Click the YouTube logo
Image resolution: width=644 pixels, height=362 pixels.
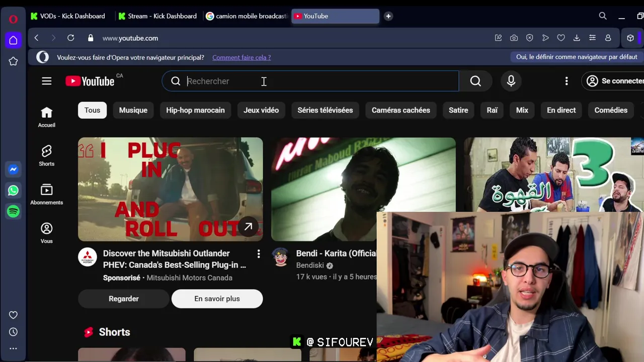tap(91, 81)
